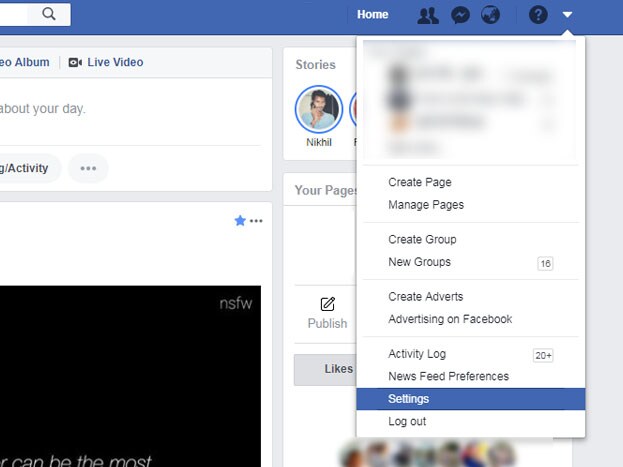
Task: Open Activity Log from menu
Action: point(417,354)
